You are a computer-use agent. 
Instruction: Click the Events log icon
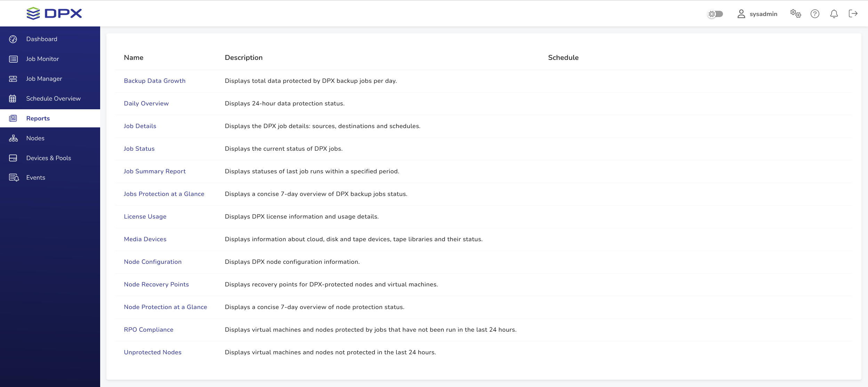coord(14,177)
